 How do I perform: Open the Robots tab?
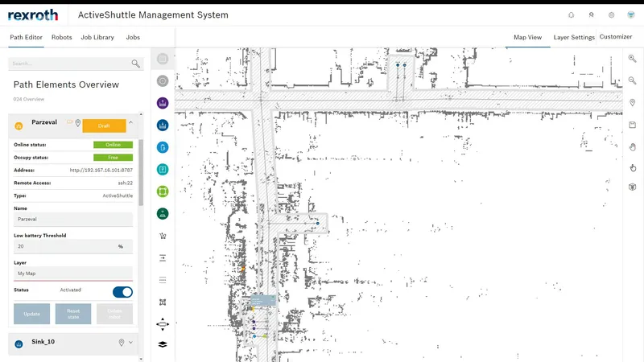[x=62, y=37]
